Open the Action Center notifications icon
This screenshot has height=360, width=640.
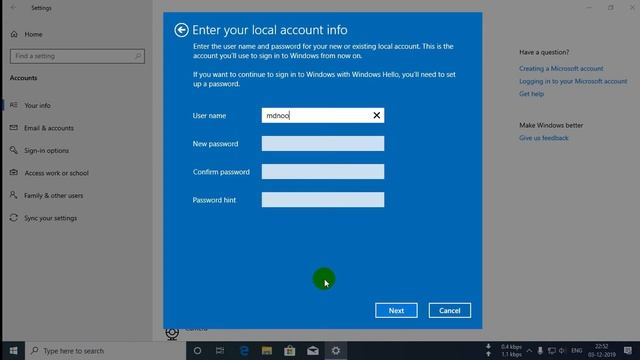click(x=628, y=351)
